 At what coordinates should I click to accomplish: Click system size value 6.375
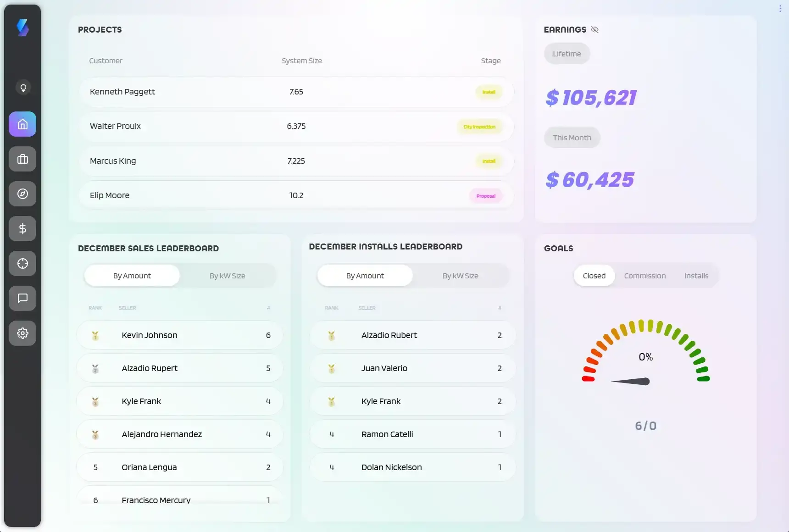[296, 126]
